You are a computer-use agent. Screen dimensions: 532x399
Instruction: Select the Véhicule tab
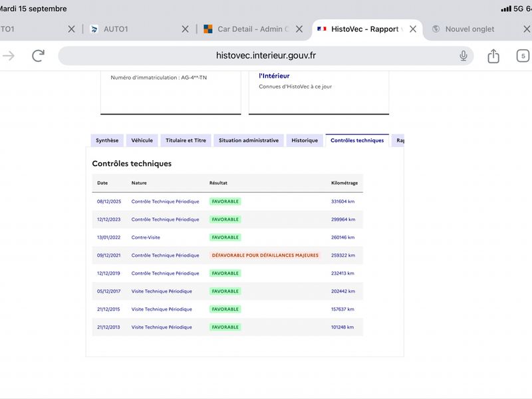point(142,140)
